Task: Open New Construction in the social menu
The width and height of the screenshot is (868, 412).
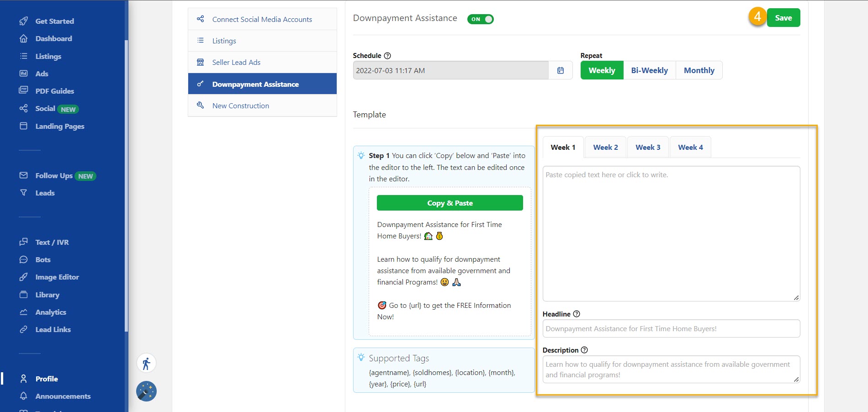Action: click(240, 106)
